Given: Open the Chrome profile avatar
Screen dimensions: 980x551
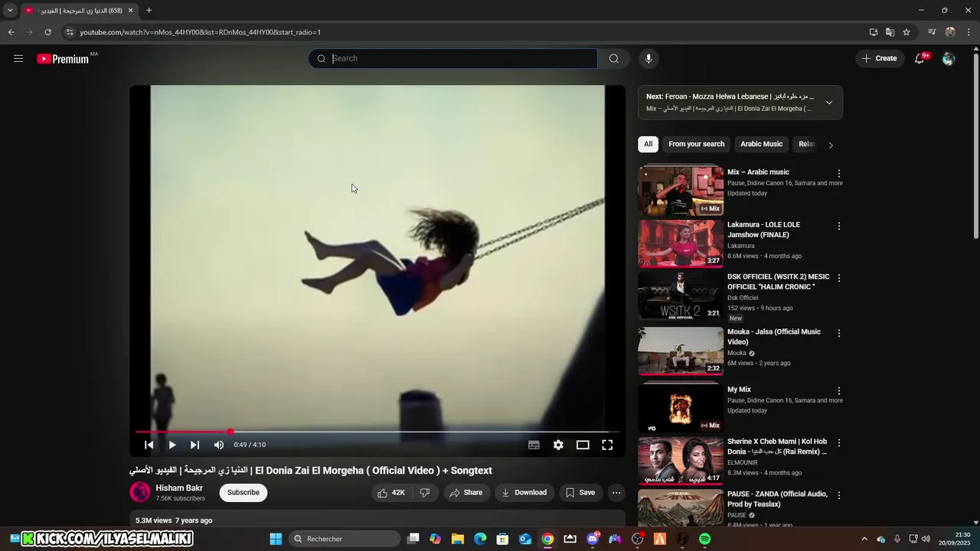Looking at the screenshot, I should (x=950, y=32).
